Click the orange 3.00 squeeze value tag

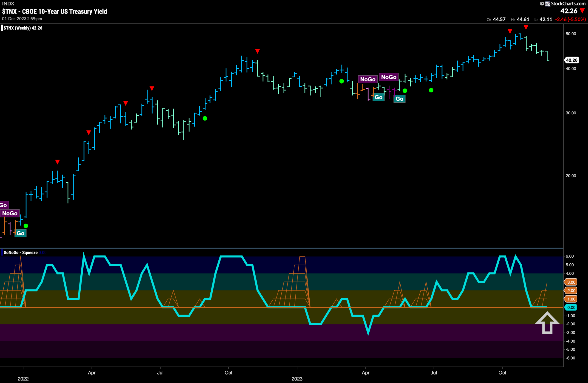(571, 282)
